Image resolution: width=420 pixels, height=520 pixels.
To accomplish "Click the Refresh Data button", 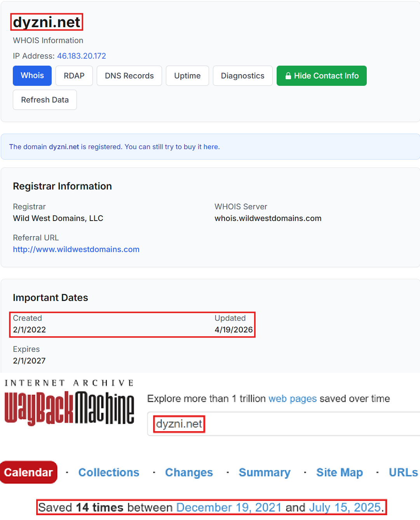I will click(45, 100).
